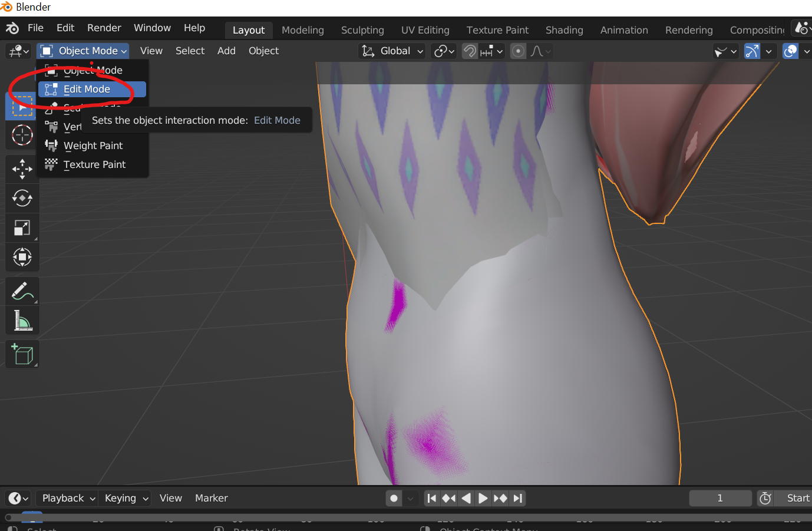Jump to previous keyframe
The height and width of the screenshot is (531, 812).
tap(449, 499)
